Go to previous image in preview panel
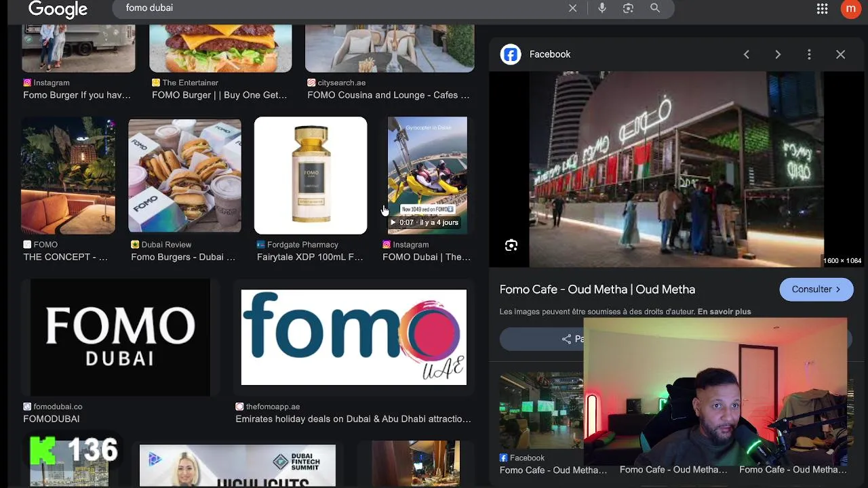868x488 pixels. 747,54
